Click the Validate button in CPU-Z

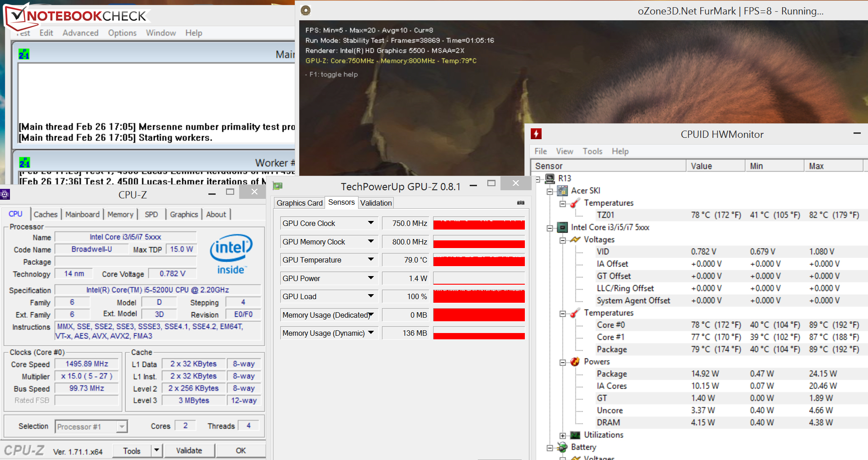click(189, 451)
